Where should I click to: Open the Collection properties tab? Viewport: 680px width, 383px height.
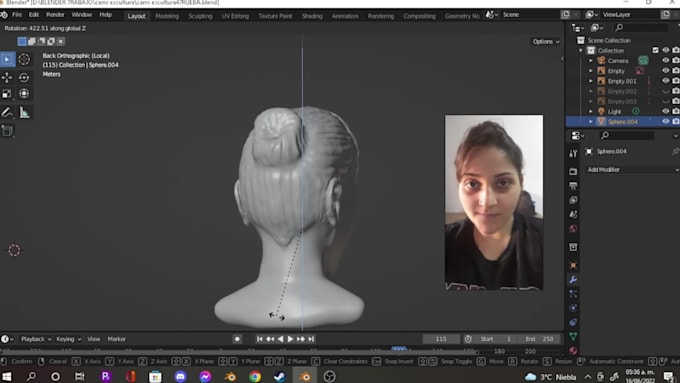click(573, 247)
